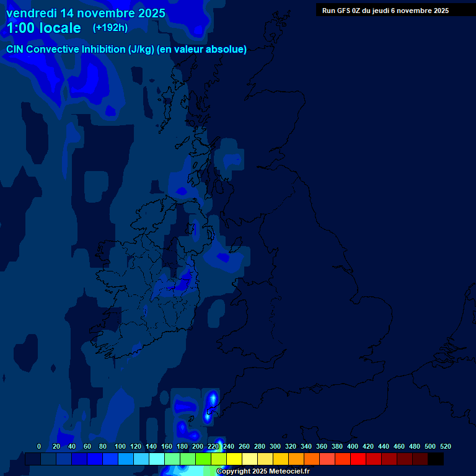
Task: Click the pure blue 80 legend swatch
Action: tap(95, 459)
